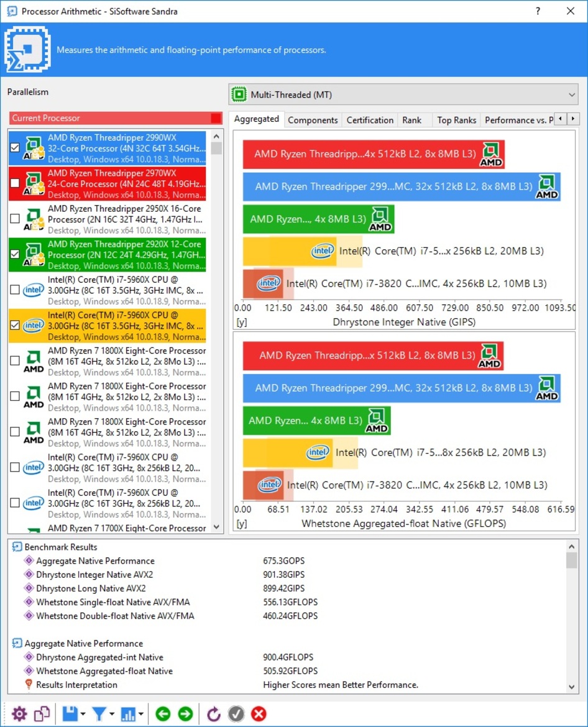Click AMD logo on blue Whetstone bar

coord(547,388)
